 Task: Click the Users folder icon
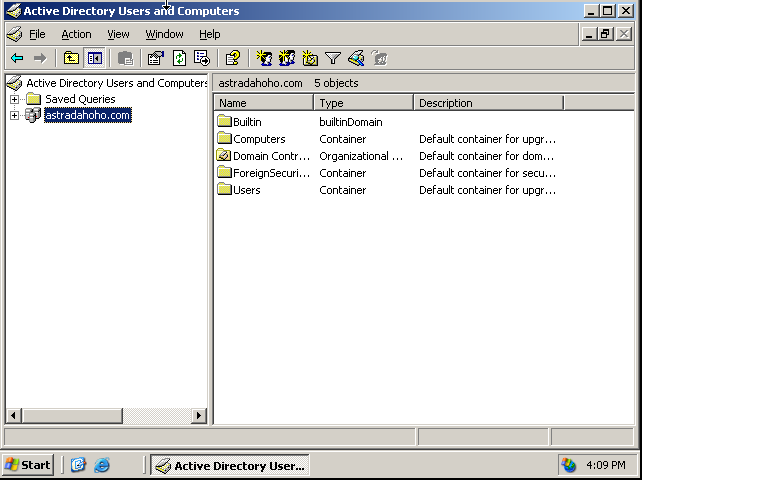224,189
